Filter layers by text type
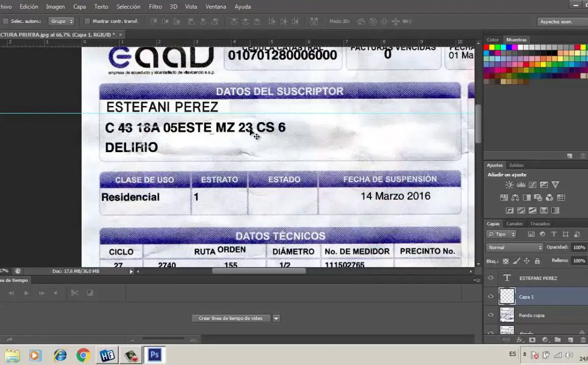The image size is (588, 365). 554,234
